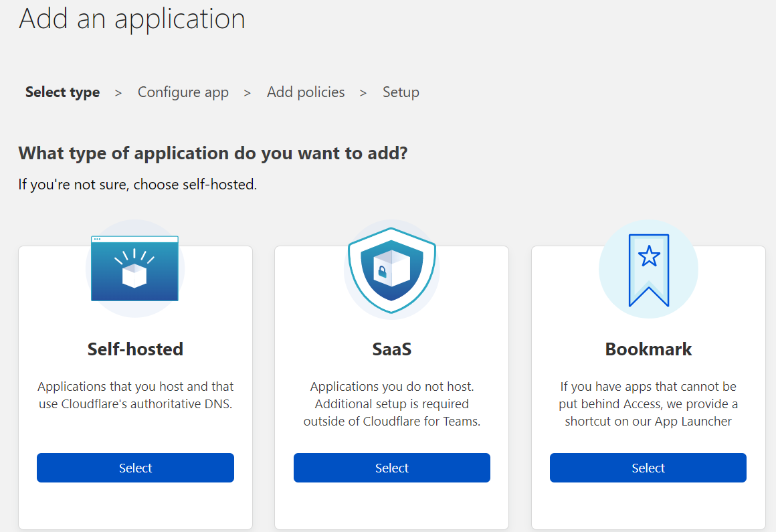Viewport: 776px width, 532px height.
Task: Click chevron between Configure app and Add policies
Action: click(x=248, y=93)
